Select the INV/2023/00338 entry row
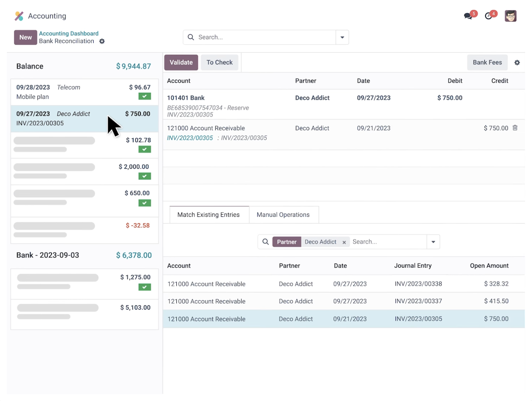Screen dimensions: 532x401 (344, 284)
